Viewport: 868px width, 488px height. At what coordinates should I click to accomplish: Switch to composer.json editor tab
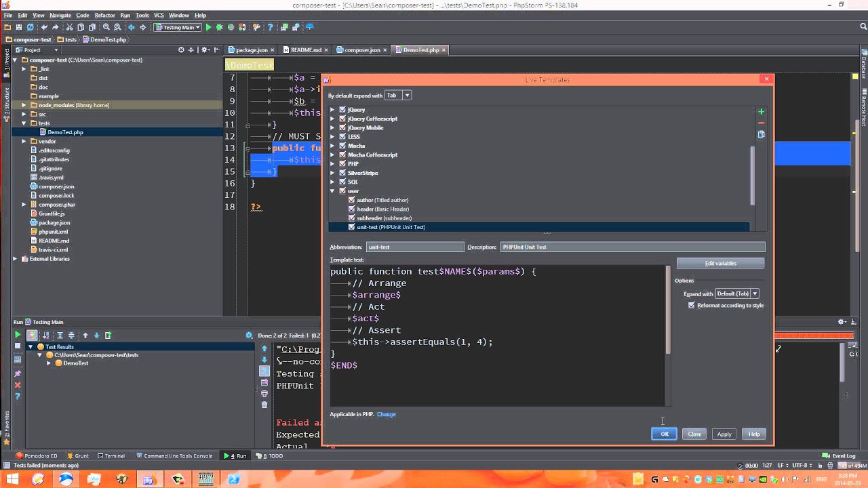click(362, 49)
